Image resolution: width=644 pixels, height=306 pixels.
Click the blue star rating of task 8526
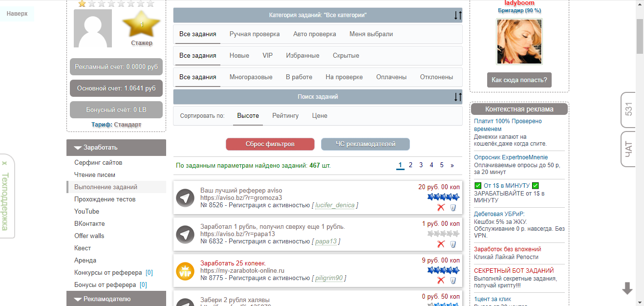[x=444, y=197]
